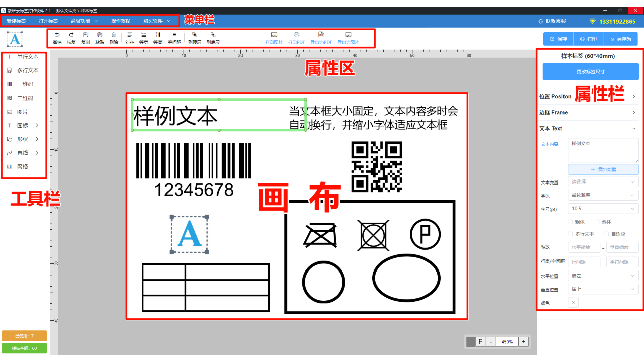Image resolution: width=644 pixels, height=362 pixels.
Task: Choose the 图片 image insertion tool
Action: [x=21, y=112]
